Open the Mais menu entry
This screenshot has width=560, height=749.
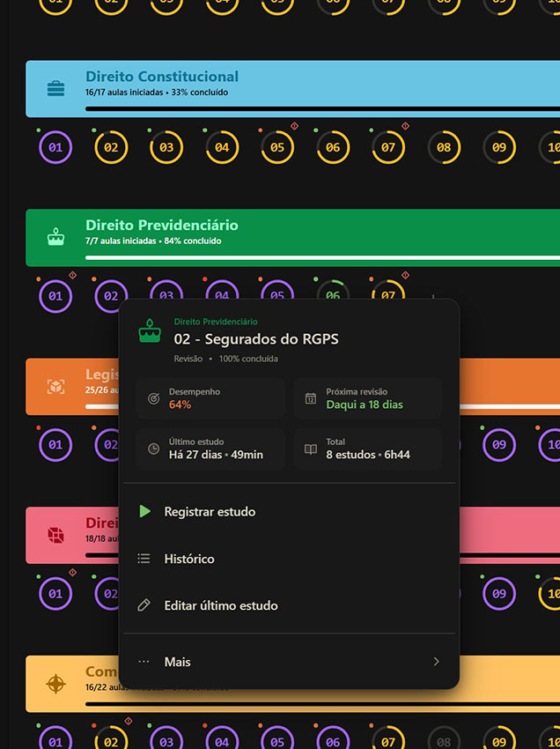(289, 662)
